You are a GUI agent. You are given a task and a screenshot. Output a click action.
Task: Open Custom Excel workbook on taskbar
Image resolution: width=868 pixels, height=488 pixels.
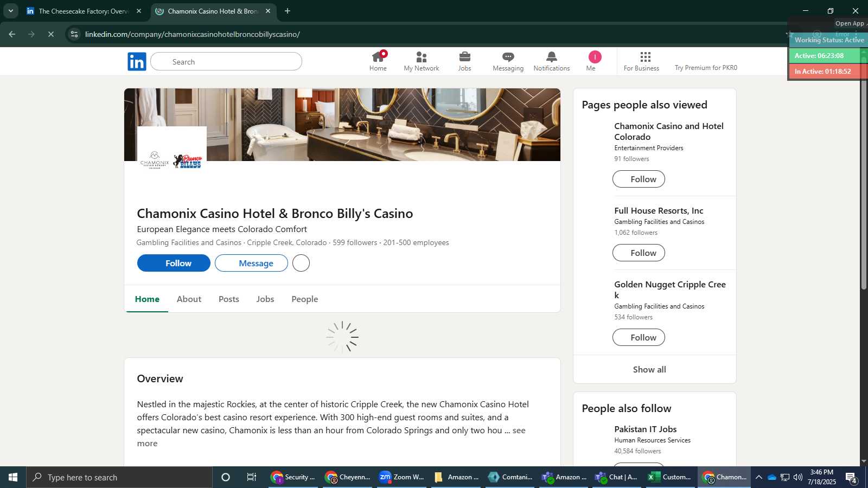tap(670, 477)
